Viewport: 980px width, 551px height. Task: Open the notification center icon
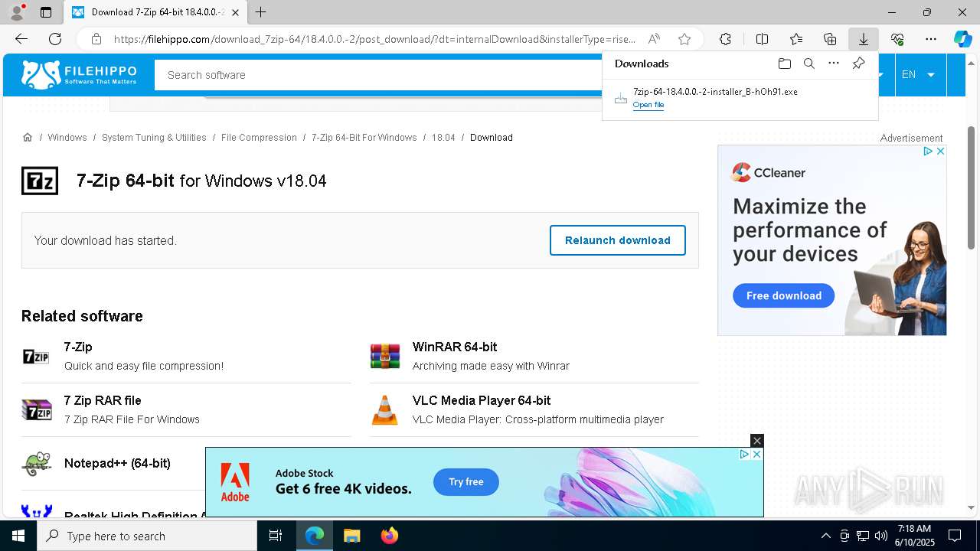coord(955,536)
